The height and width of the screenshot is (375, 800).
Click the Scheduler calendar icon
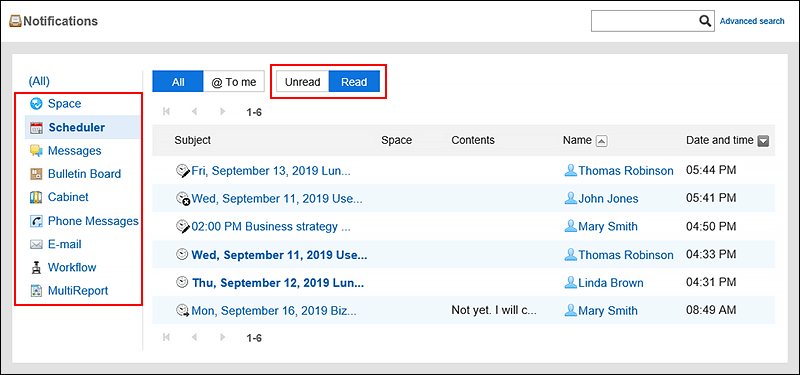tap(36, 128)
